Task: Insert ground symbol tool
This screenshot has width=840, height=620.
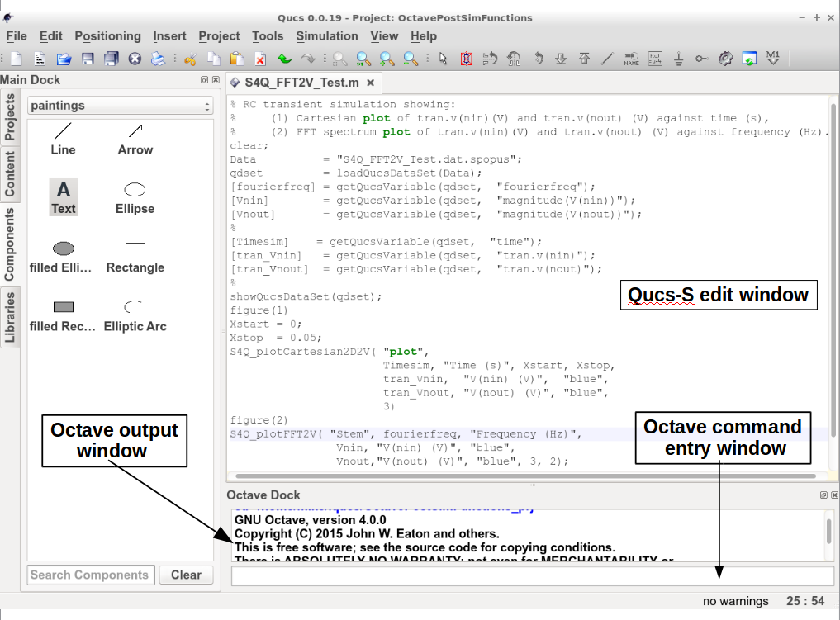Action: pyautogui.click(x=678, y=59)
